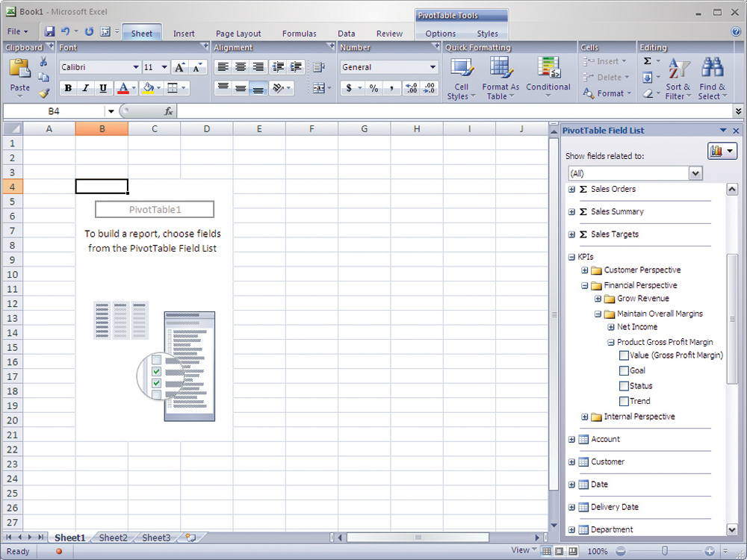Click the Find & Select button
Screen dimensions: 747x560
[712, 78]
